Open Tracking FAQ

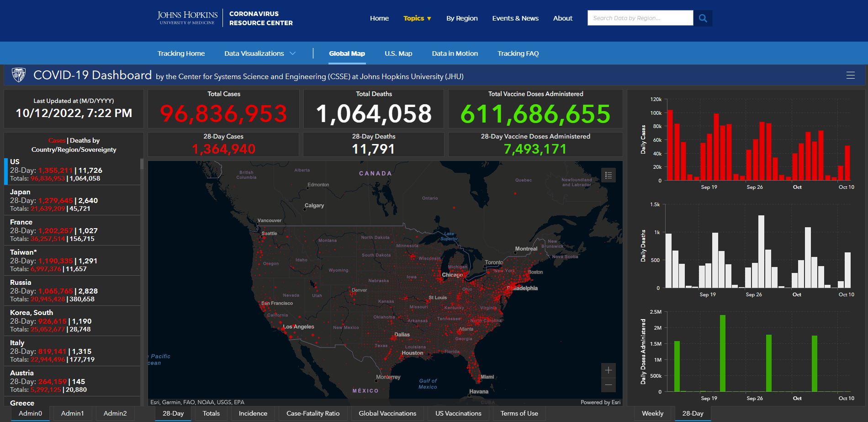tap(518, 53)
